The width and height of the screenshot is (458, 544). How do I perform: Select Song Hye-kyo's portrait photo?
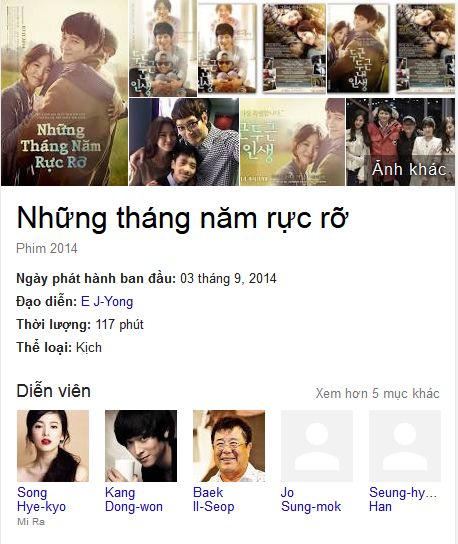click(53, 446)
